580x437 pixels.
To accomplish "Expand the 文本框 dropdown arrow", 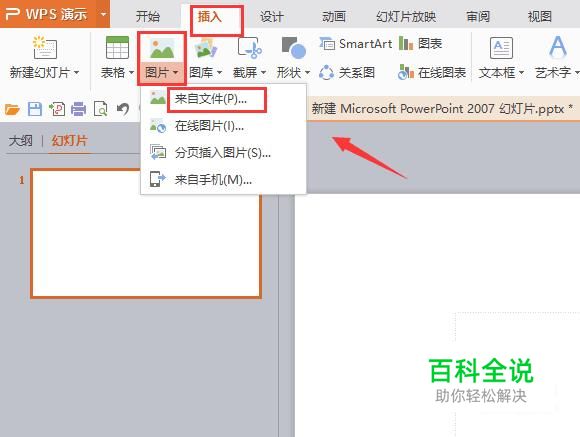I will [521, 73].
